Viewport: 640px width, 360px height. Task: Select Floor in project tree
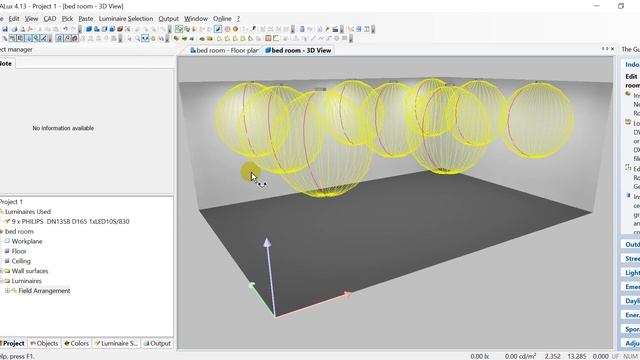(19, 251)
